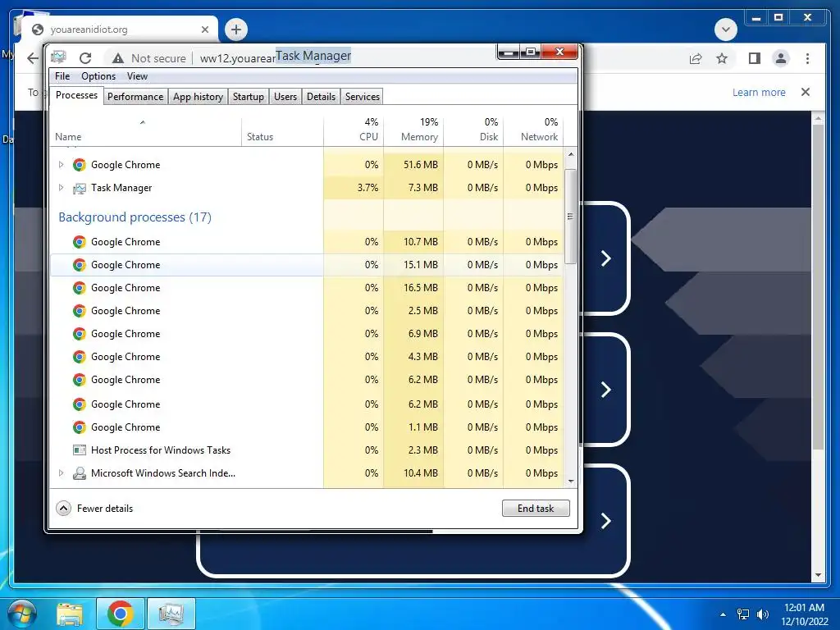Screen dimensions: 840x630
Task: Click the Chrome reload page icon
Action: [x=85, y=58]
